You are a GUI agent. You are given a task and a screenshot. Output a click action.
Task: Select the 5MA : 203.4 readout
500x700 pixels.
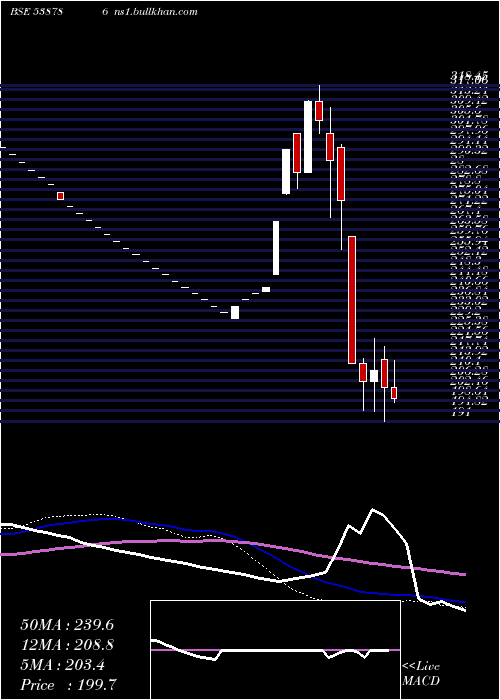point(62,665)
